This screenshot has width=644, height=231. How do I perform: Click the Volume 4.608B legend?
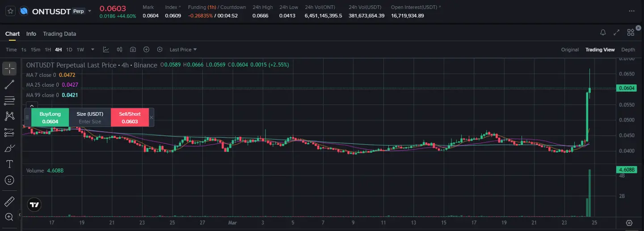44,171
